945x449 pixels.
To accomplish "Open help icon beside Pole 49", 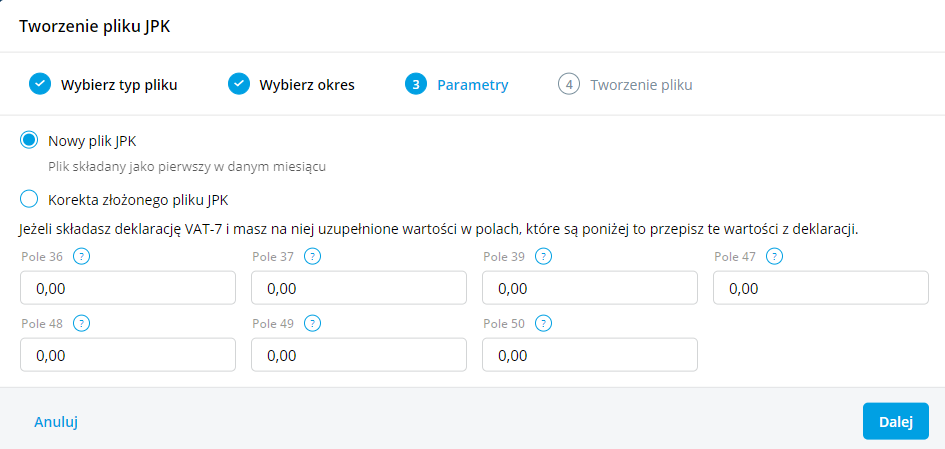I will click(313, 323).
